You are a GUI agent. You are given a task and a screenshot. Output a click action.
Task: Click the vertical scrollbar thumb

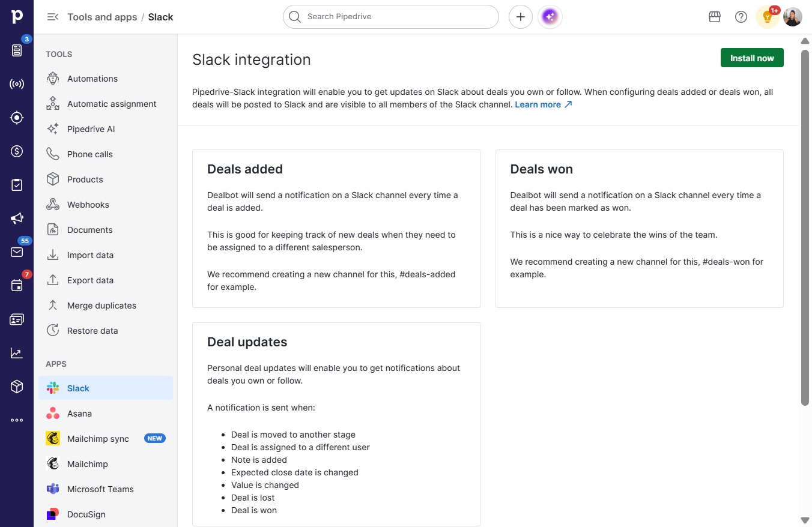[x=805, y=227]
